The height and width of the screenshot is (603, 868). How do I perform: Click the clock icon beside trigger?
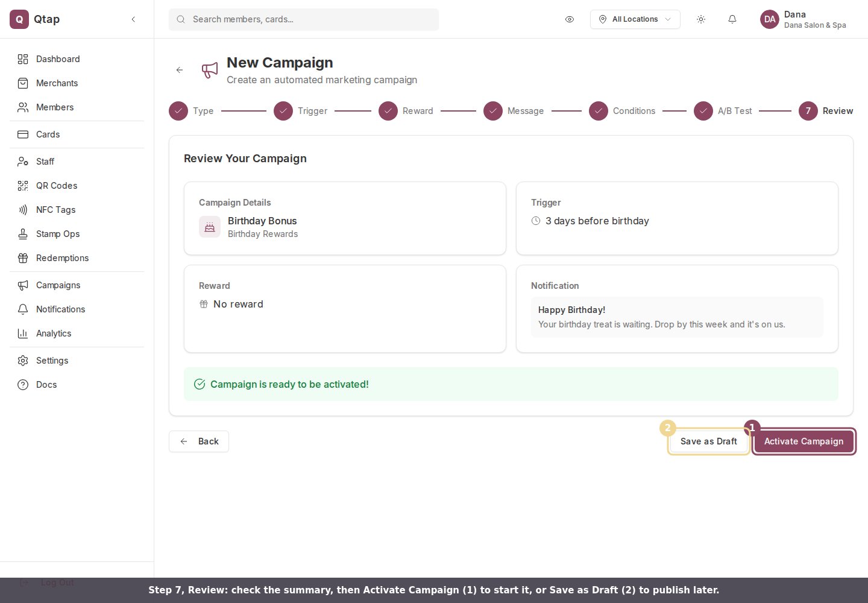tap(536, 221)
